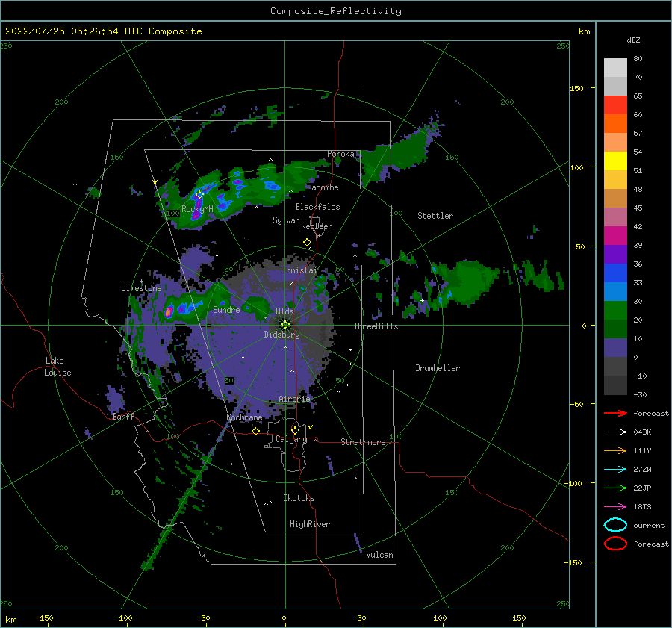Click the radar center marker at Olds

[x=285, y=325]
